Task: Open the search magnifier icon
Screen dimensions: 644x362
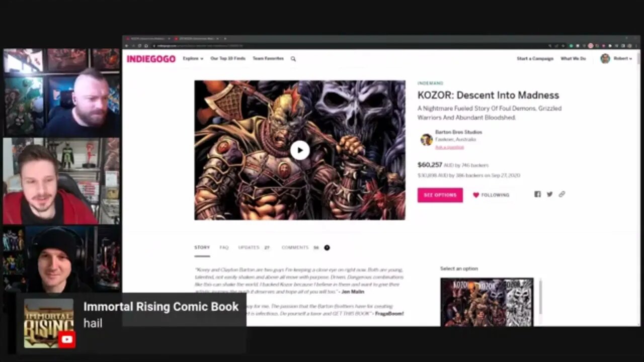Action: tap(293, 59)
